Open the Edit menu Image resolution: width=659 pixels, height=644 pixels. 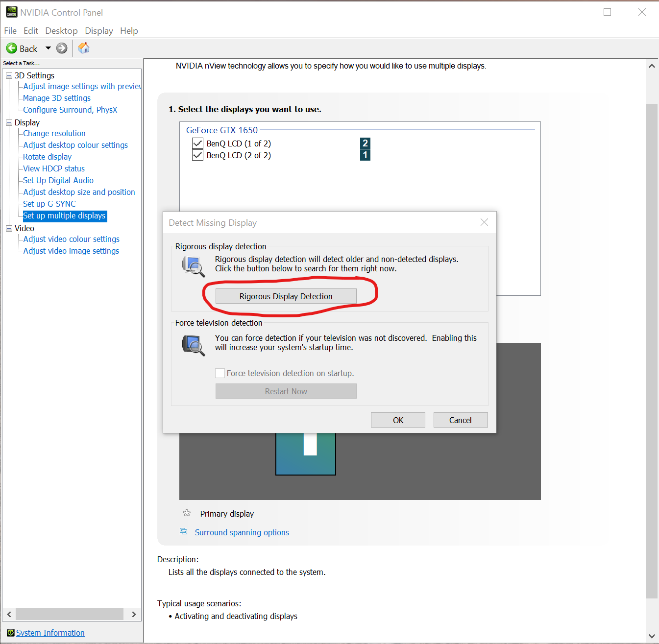[31, 30]
